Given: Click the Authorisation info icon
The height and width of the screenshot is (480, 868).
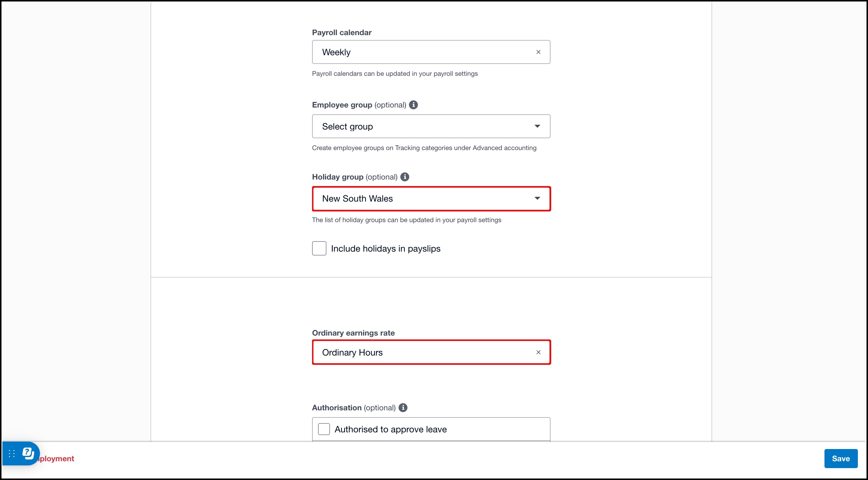Looking at the screenshot, I should [403, 408].
